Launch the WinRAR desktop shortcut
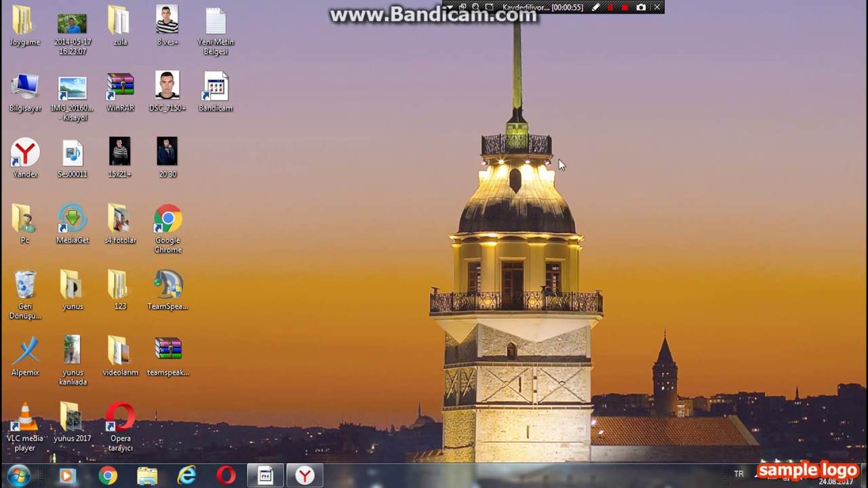This screenshot has height=488, width=868. click(x=120, y=92)
